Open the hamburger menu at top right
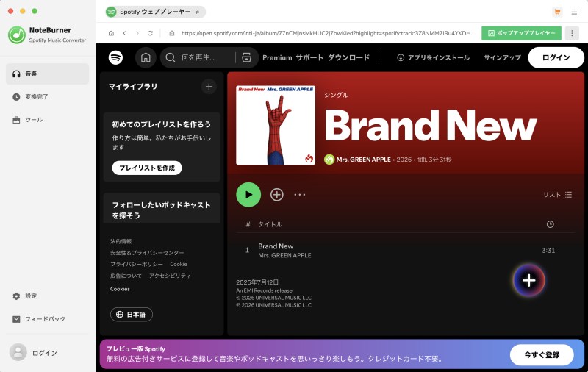Image resolution: width=588 pixels, height=372 pixels. [574, 12]
